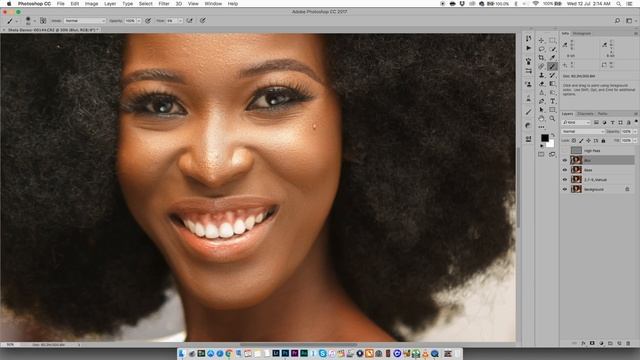
Task: Open the Actions panel play icon
Action: (528, 48)
